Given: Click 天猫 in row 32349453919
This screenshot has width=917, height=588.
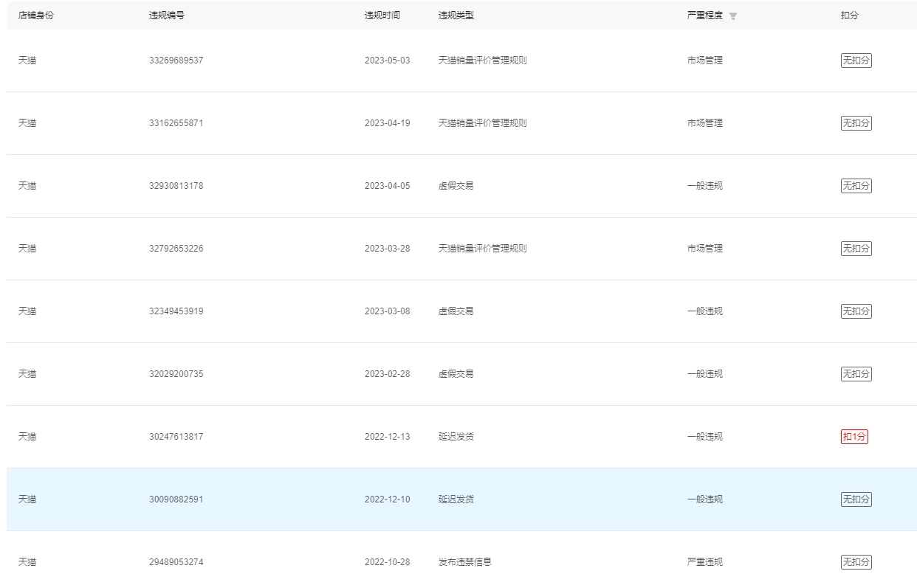Looking at the screenshot, I should [27, 311].
